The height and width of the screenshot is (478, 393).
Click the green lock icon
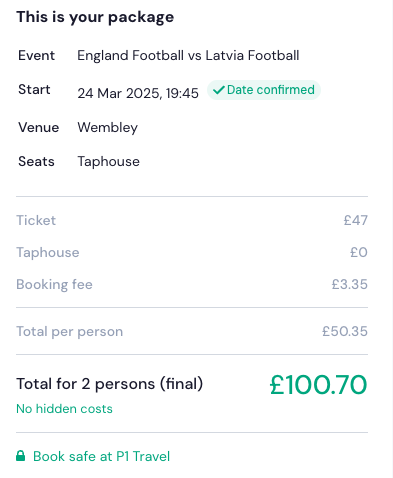point(21,456)
